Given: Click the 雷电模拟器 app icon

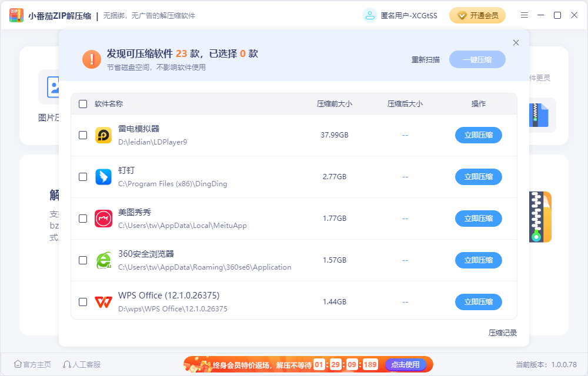Looking at the screenshot, I should pyautogui.click(x=103, y=135).
